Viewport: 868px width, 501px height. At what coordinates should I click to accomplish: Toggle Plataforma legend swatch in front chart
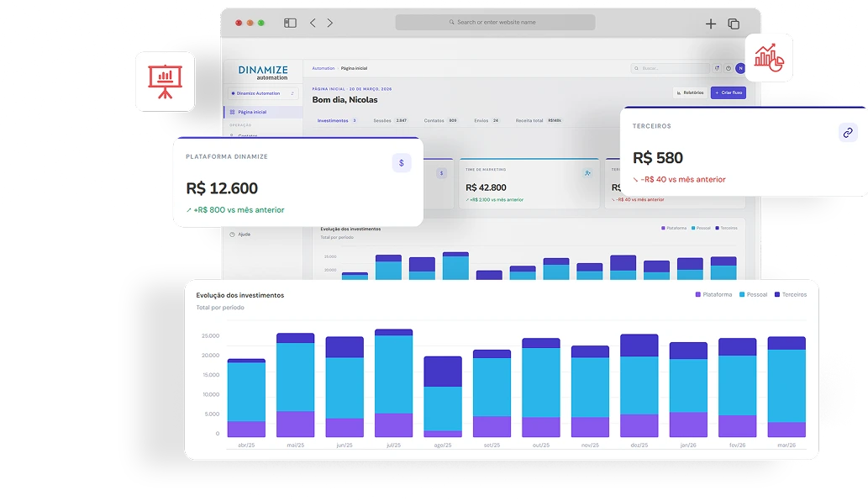698,294
